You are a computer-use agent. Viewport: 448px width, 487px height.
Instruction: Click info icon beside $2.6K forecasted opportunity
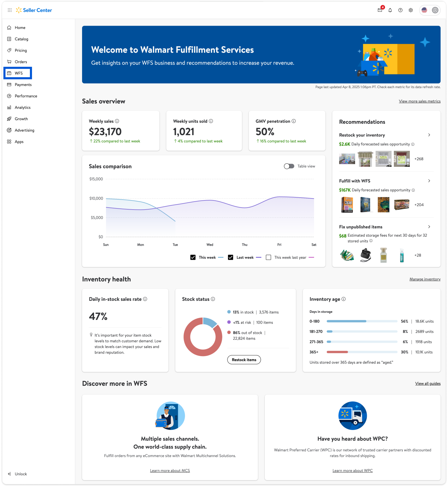pyautogui.click(x=413, y=144)
